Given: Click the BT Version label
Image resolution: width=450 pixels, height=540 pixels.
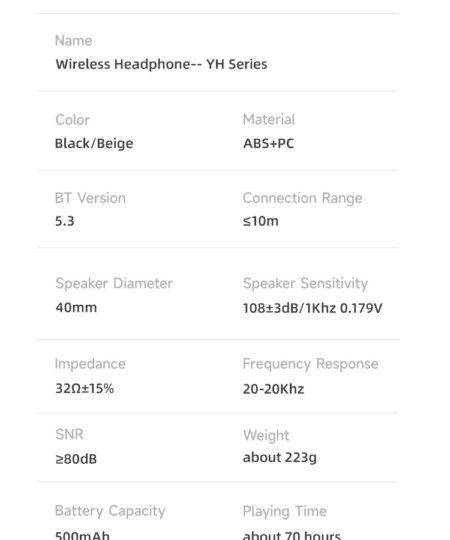Looking at the screenshot, I should [x=90, y=198].
